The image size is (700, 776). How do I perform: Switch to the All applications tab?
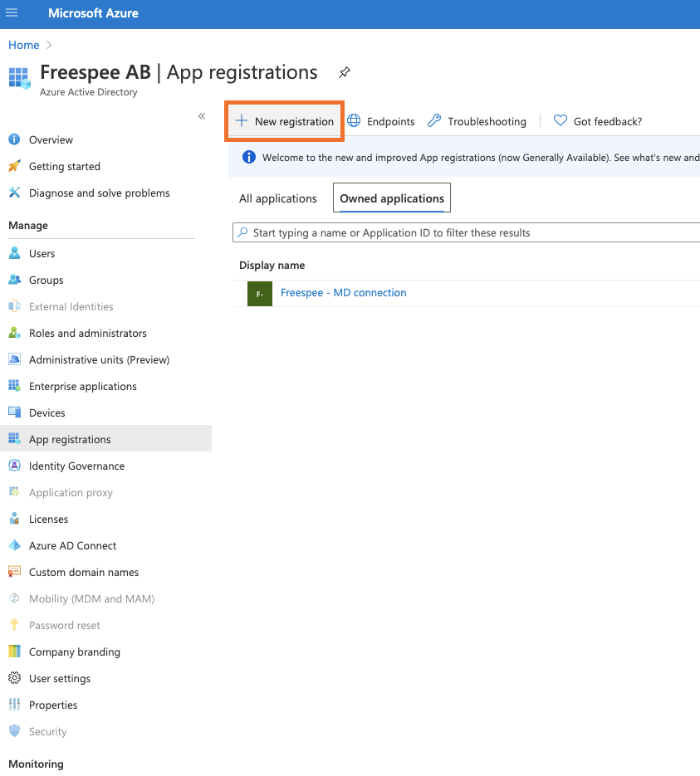[277, 198]
